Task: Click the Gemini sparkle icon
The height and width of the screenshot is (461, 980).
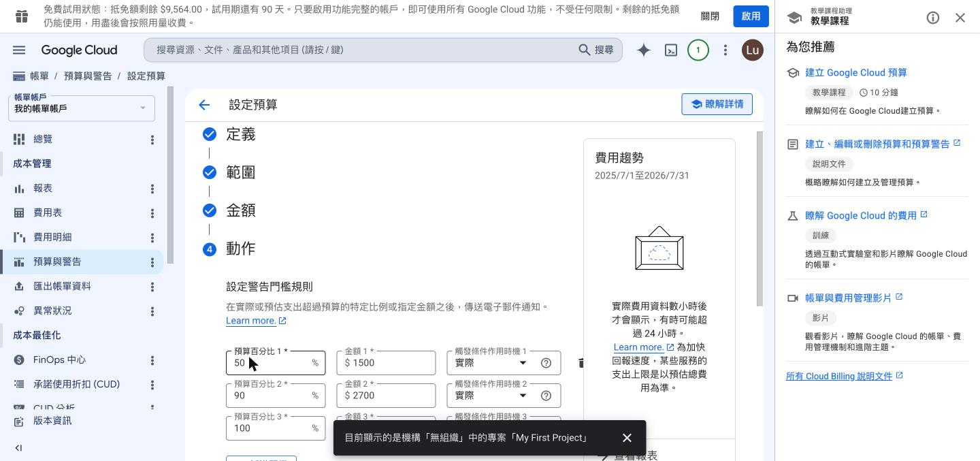Action: [643, 50]
